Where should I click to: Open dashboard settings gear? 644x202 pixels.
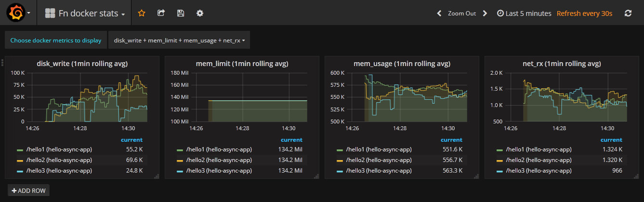pos(200,13)
